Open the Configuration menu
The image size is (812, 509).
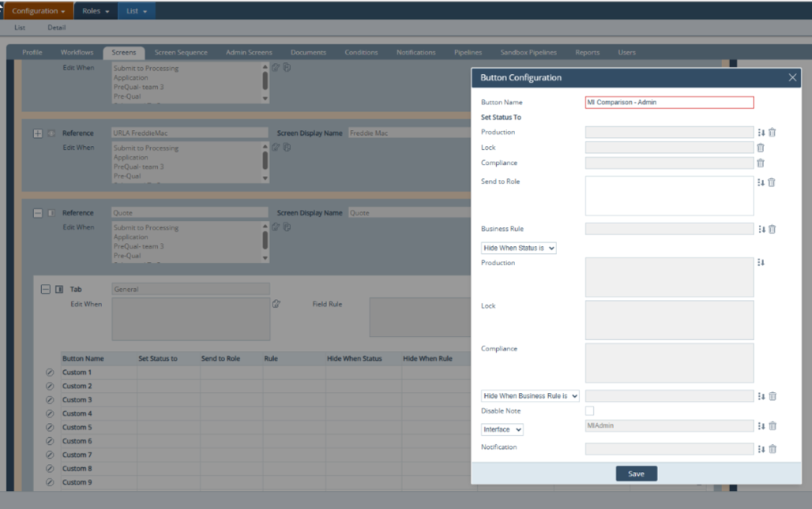[39, 11]
